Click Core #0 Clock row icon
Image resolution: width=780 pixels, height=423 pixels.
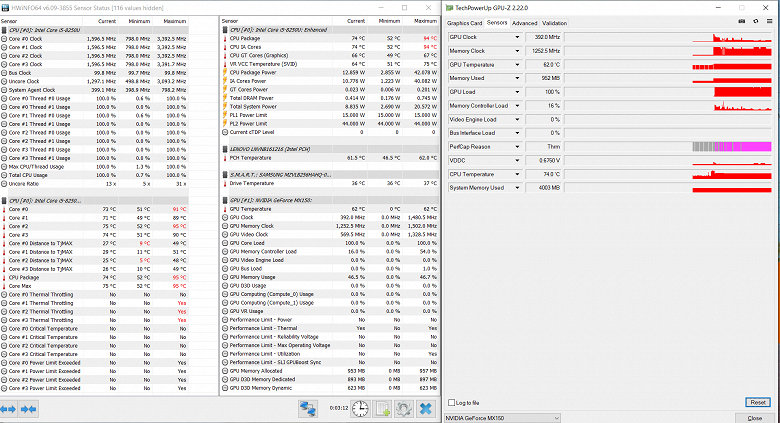click(4, 39)
